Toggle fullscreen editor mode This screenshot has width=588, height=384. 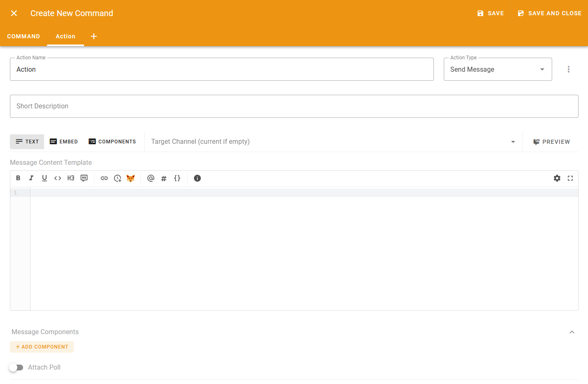tap(570, 178)
